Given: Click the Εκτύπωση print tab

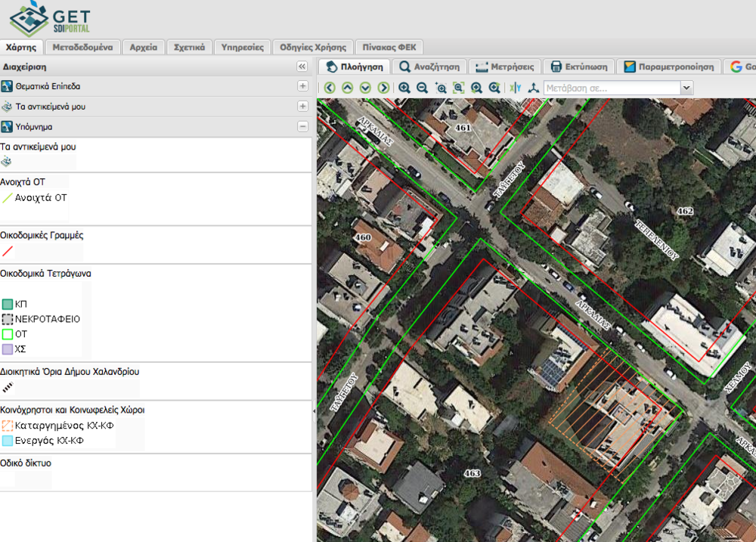Looking at the screenshot, I should click(x=578, y=67).
